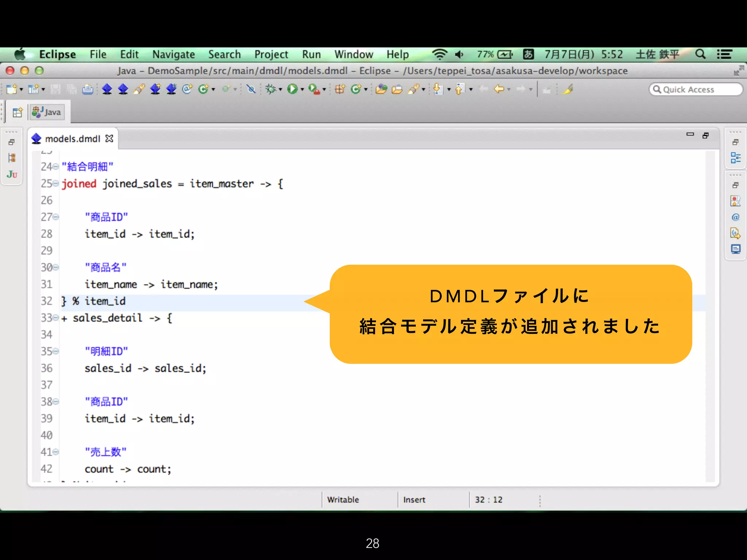Screen dimensions: 747x560
Task: Open the Debug configurations dropdown arrow
Action: coord(280,90)
